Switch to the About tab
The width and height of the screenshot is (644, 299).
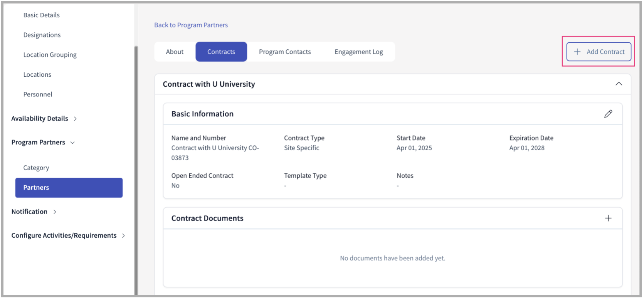(175, 52)
